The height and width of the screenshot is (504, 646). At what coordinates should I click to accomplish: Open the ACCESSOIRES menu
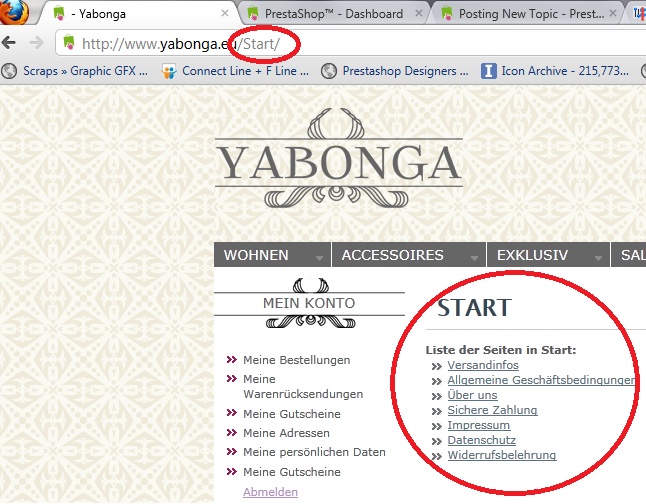click(409, 255)
